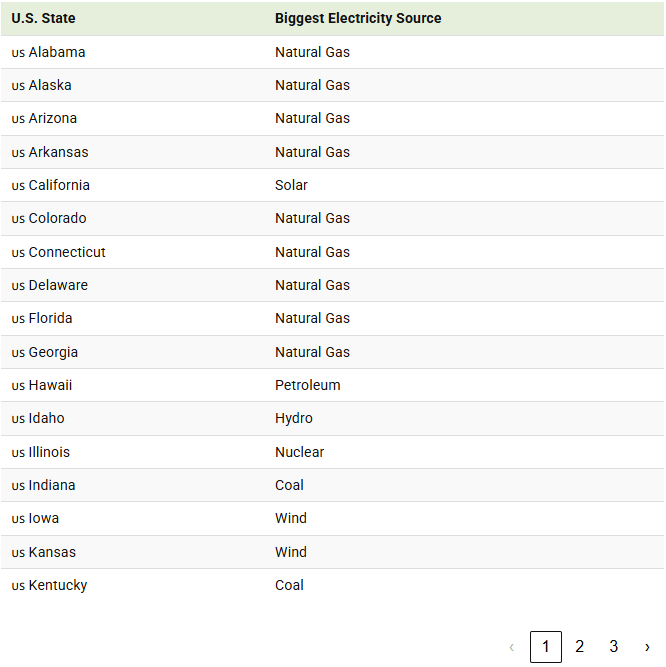666x667 pixels.
Task: Choose the Illinois state entry
Action: [x=49, y=452]
